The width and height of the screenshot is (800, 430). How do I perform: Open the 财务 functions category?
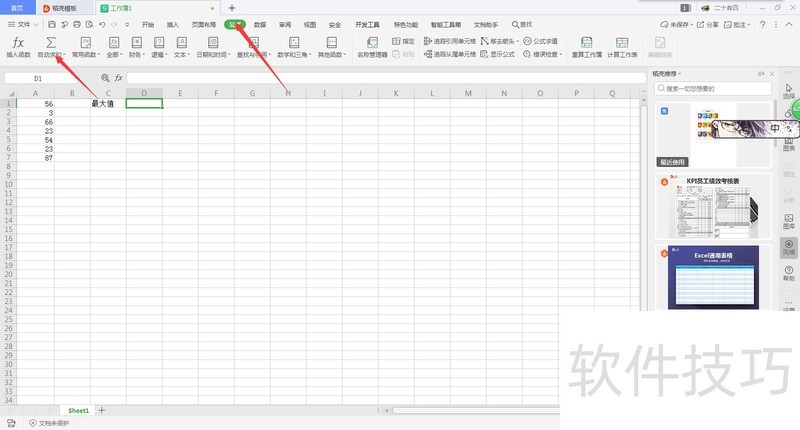click(x=136, y=47)
